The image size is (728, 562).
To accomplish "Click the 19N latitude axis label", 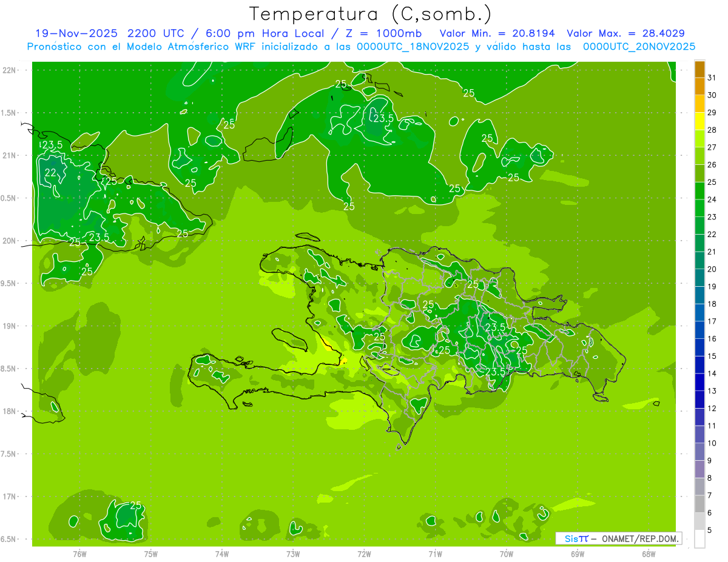I will click(10, 326).
